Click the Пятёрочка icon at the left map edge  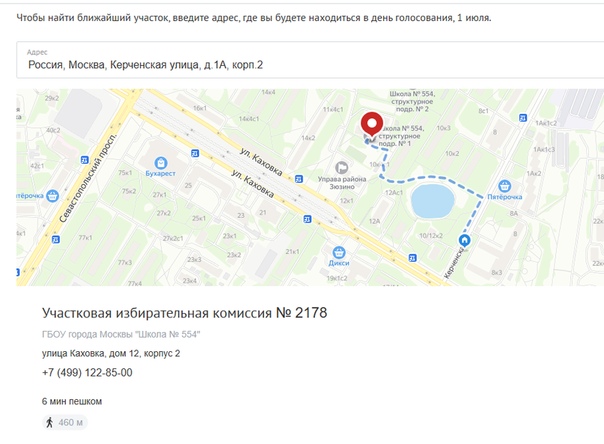click(x=52, y=196)
